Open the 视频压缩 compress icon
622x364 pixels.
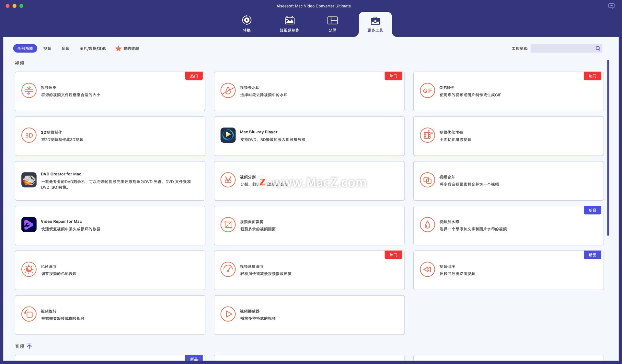coord(29,91)
